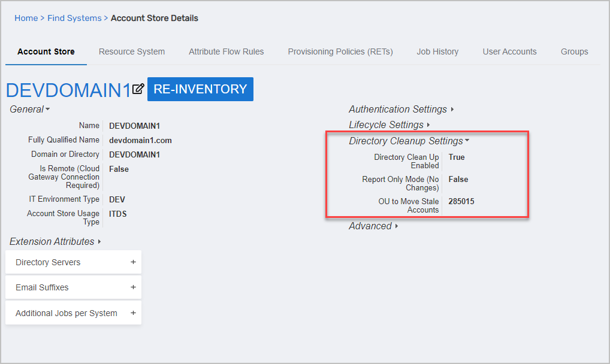Open Provisioning Policies (RETs) tab
This screenshot has width=610, height=364.
pos(340,52)
